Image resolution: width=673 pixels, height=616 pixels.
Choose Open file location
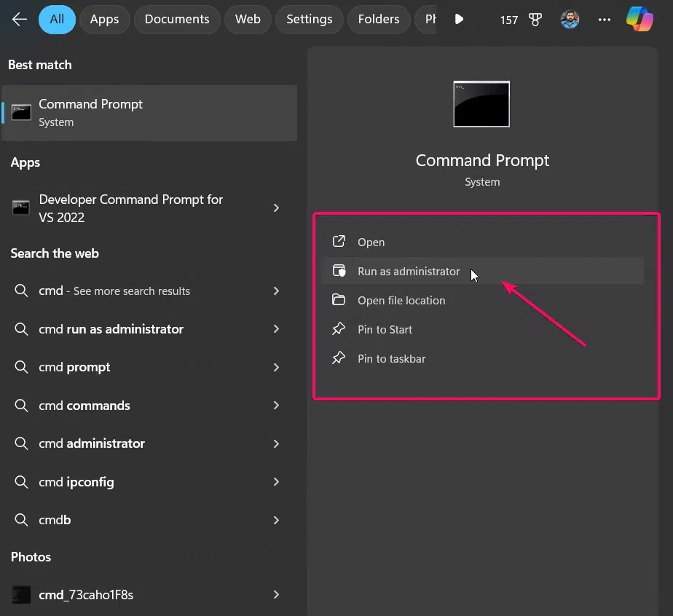point(482,300)
